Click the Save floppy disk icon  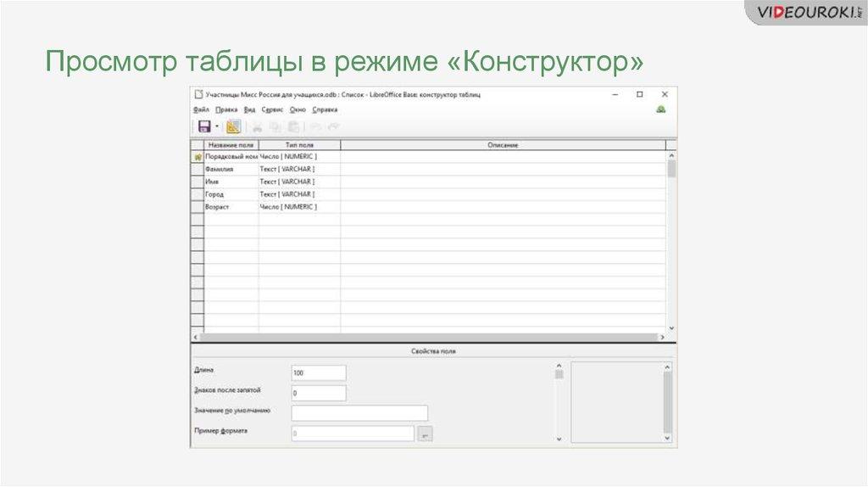click(x=204, y=126)
